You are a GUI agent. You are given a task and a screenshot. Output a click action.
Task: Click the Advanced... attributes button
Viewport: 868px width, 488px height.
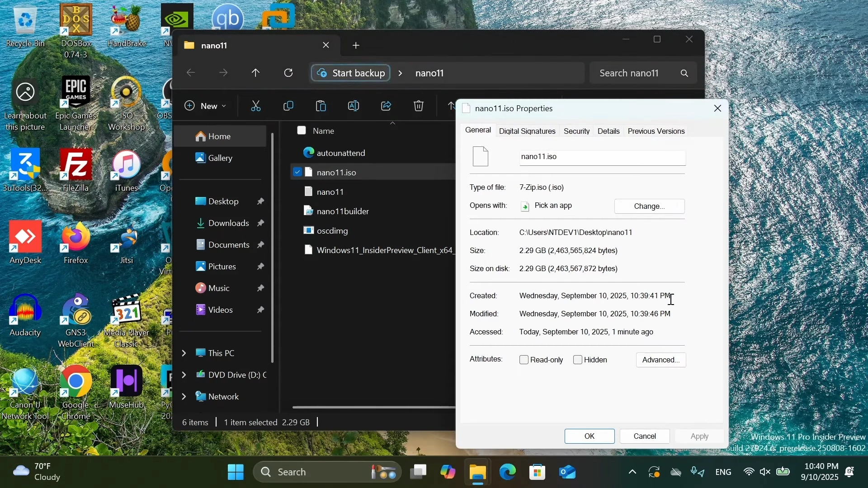(x=661, y=361)
